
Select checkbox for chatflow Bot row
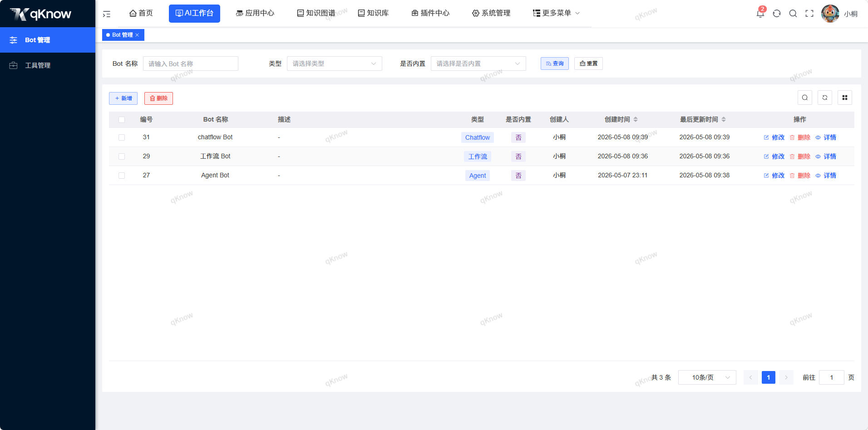(122, 137)
